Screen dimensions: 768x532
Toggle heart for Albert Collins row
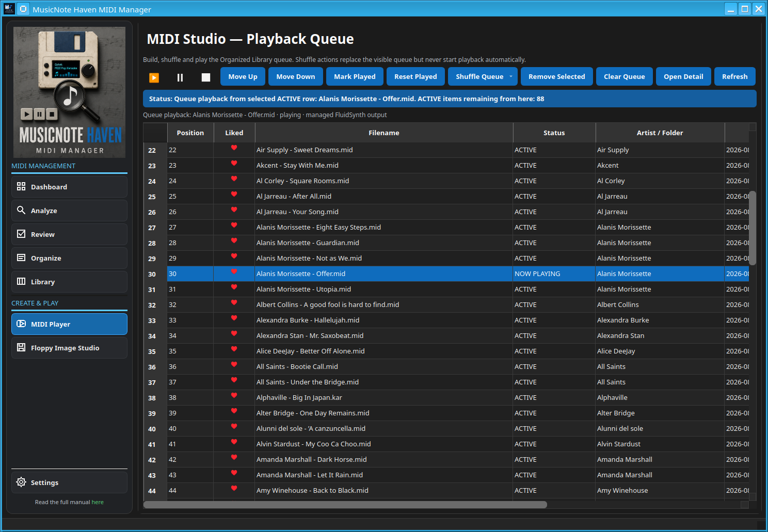[x=234, y=303]
